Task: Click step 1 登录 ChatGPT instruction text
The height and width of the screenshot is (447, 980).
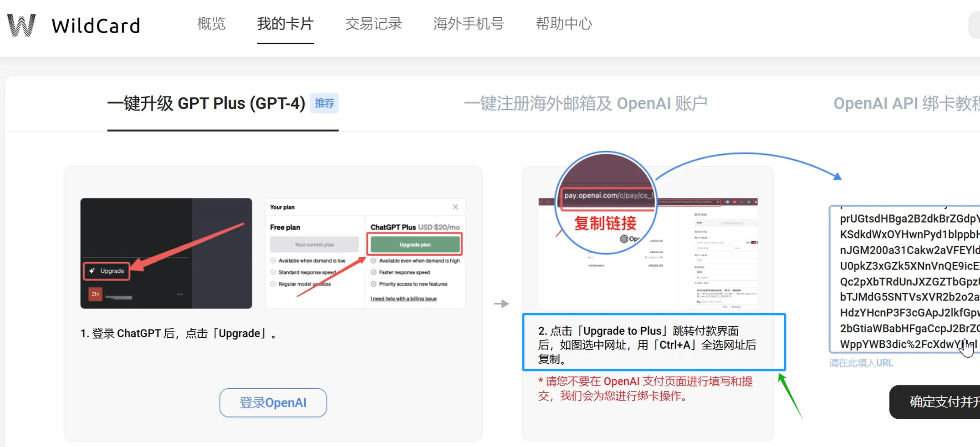Action: [179, 334]
